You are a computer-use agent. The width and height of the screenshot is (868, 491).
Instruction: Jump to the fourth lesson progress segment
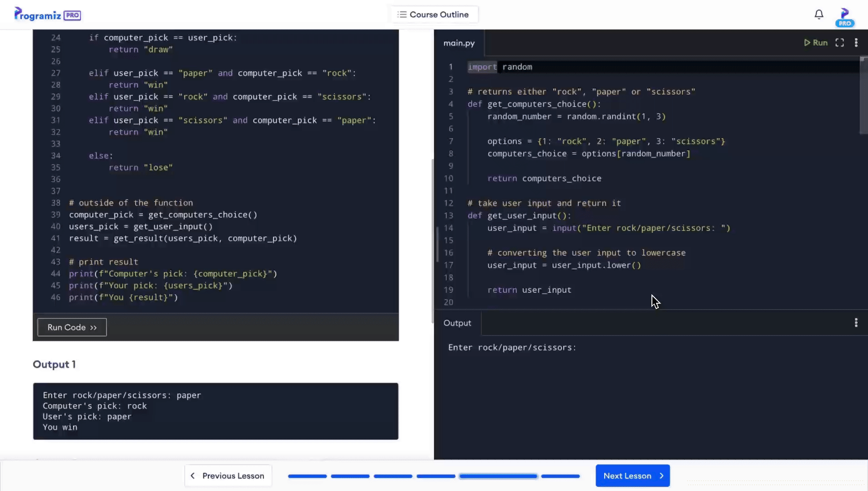pyautogui.click(x=436, y=476)
